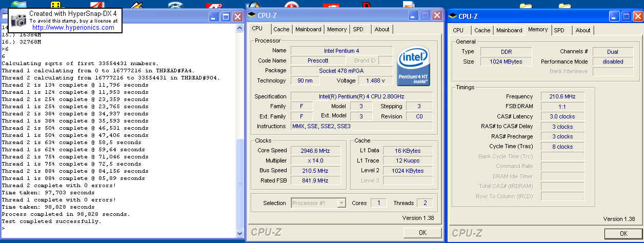Viewport: 644px width, 243px height.
Task: Click the RAS# Precharge value 3 clocks
Action: [562, 136]
